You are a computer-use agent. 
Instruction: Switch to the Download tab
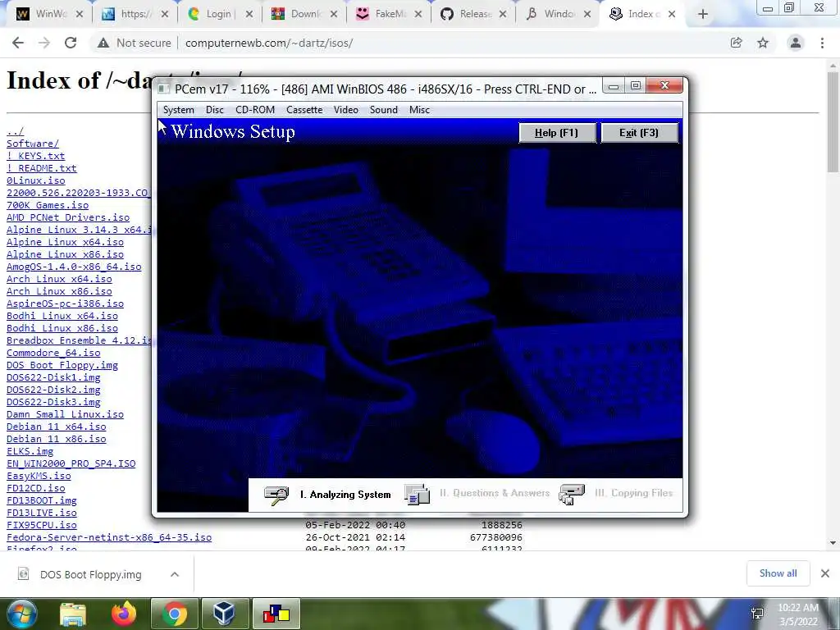(304, 15)
